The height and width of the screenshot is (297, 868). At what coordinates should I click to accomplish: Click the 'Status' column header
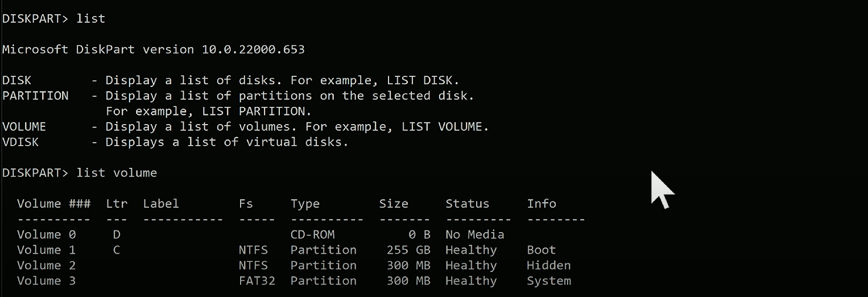click(467, 204)
